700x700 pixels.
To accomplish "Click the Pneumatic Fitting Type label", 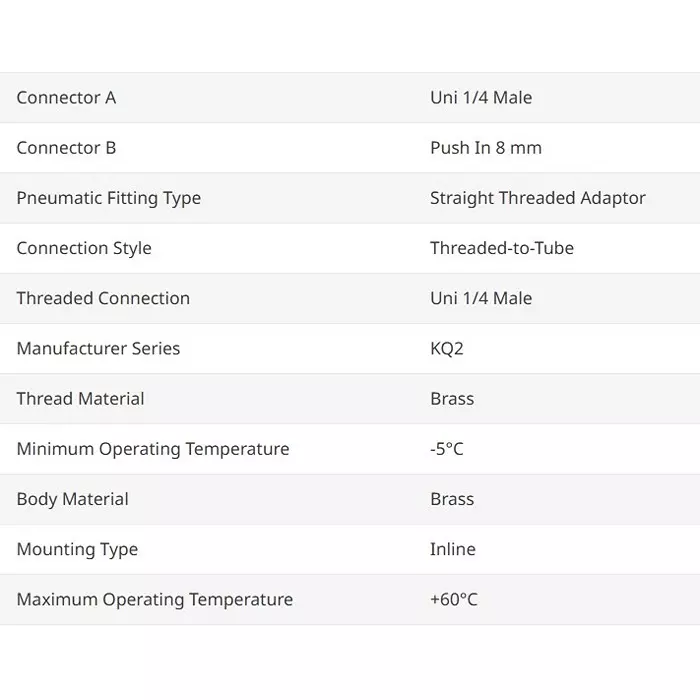I will (108, 198).
